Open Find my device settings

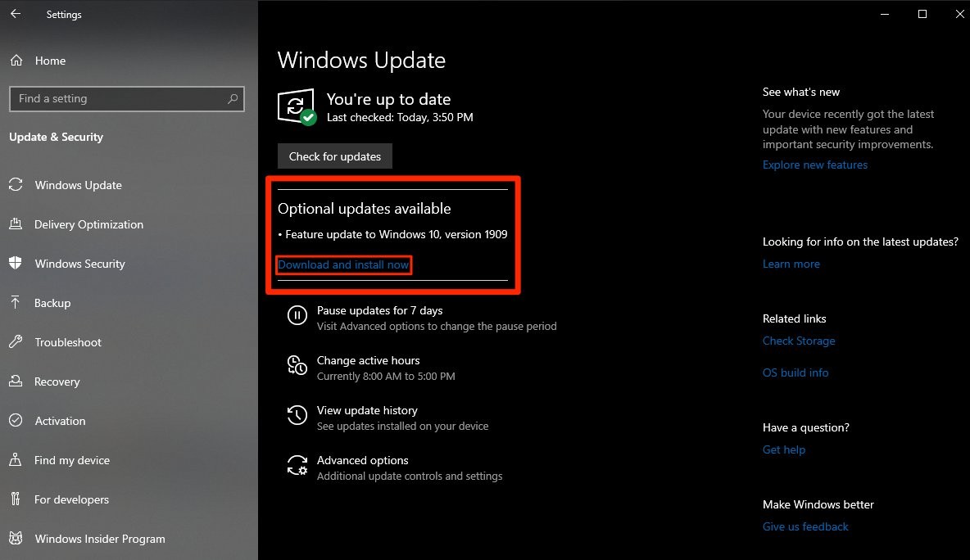point(72,460)
